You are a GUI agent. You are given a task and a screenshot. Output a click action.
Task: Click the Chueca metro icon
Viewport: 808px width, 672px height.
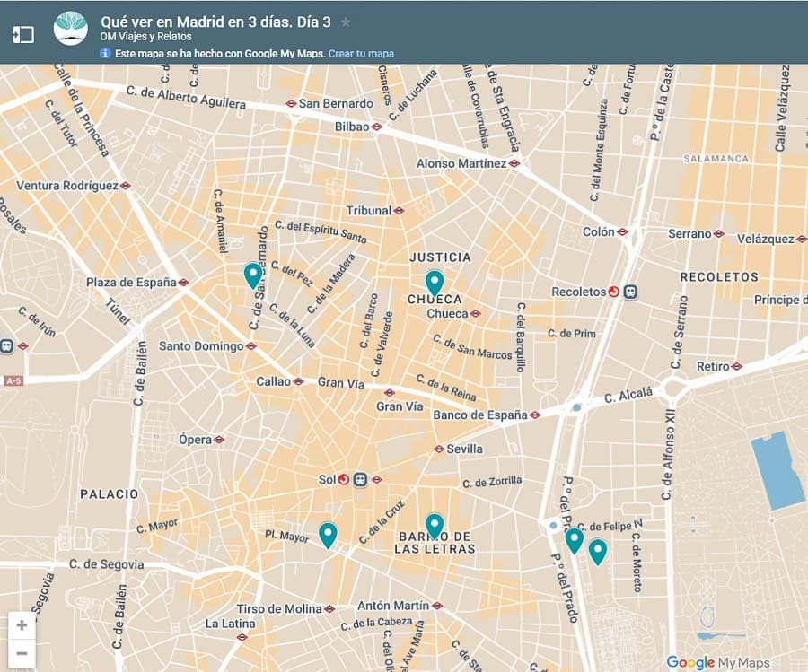pos(476,314)
